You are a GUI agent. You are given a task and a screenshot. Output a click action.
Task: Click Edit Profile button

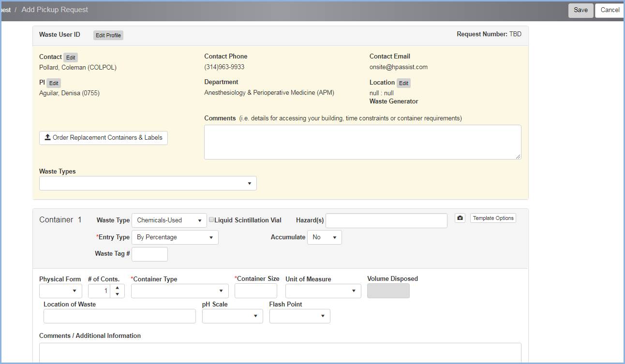pyautogui.click(x=108, y=35)
